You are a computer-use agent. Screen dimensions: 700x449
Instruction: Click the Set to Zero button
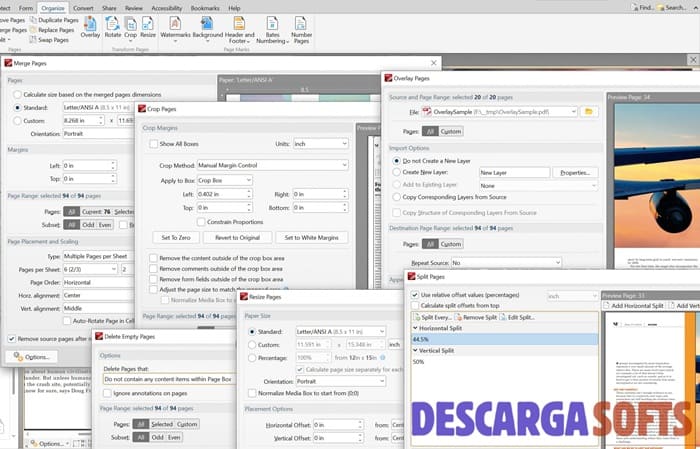tap(176, 237)
